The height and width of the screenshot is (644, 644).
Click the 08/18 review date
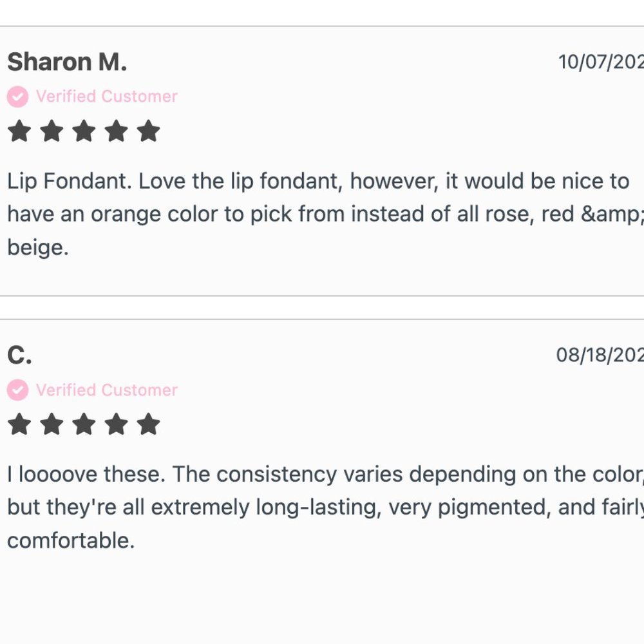(x=600, y=355)
